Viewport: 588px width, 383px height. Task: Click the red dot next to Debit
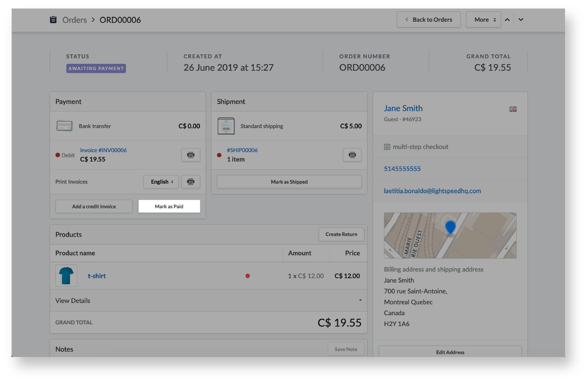click(x=58, y=155)
